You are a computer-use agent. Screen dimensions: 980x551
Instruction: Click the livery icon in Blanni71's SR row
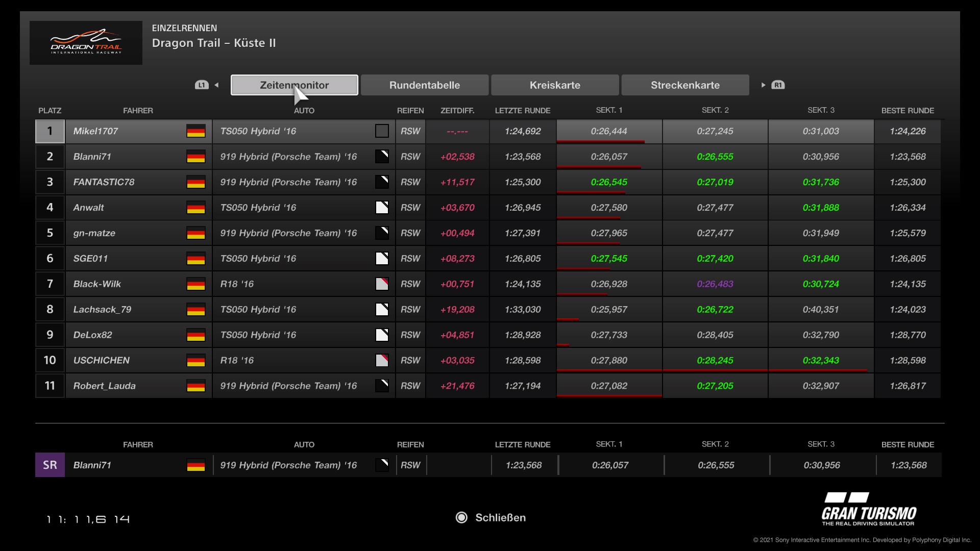click(x=382, y=465)
